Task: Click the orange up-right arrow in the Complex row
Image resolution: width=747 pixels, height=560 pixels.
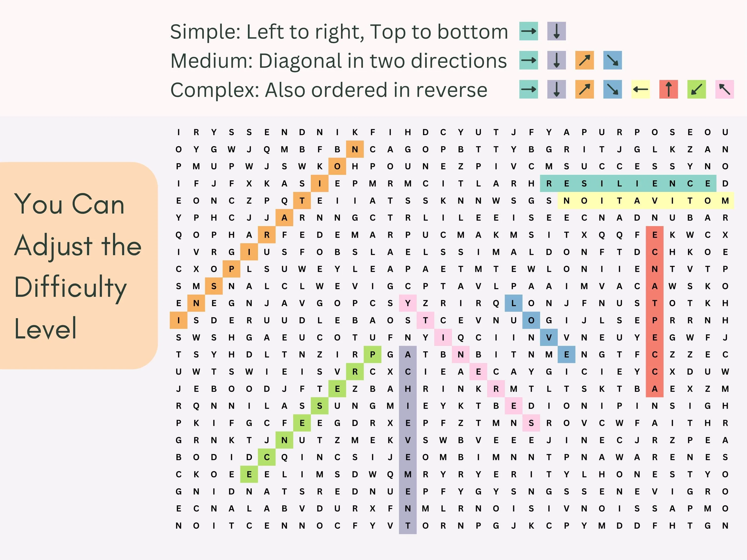Action: [x=585, y=89]
